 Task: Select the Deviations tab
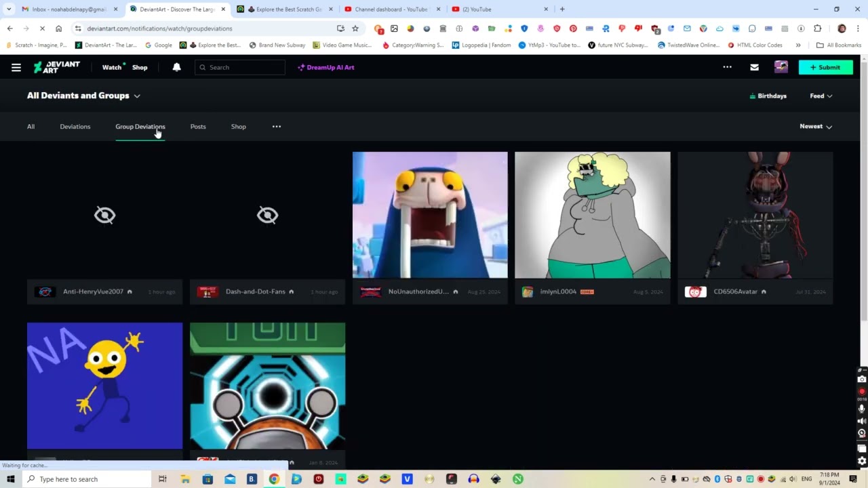75,126
